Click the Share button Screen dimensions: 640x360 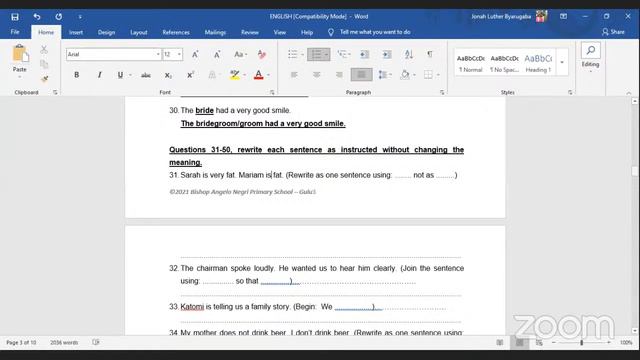(x=613, y=32)
